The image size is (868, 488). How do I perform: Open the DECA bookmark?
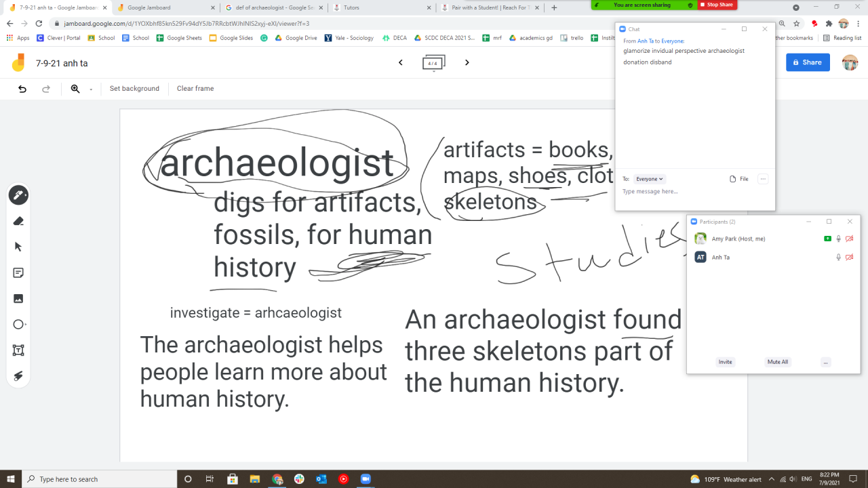(395, 38)
